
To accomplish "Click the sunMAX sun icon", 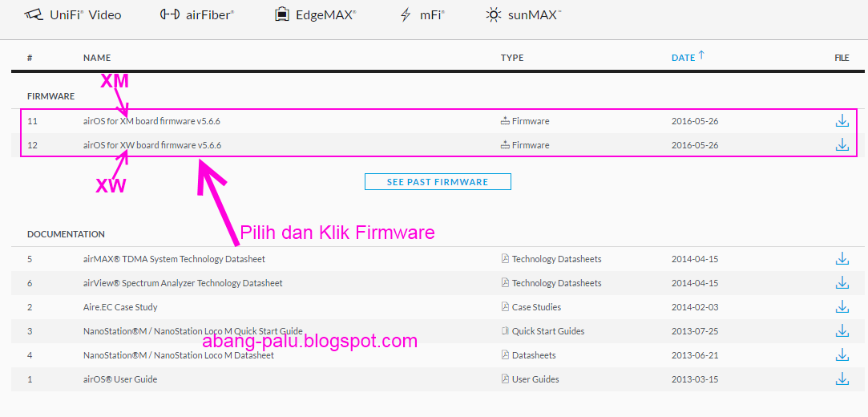I will 493,15.
